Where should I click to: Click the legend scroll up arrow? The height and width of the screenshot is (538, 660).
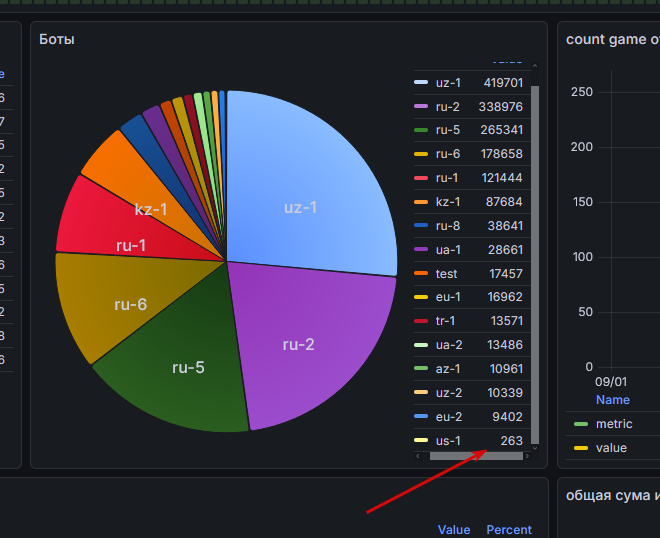pyautogui.click(x=535, y=66)
